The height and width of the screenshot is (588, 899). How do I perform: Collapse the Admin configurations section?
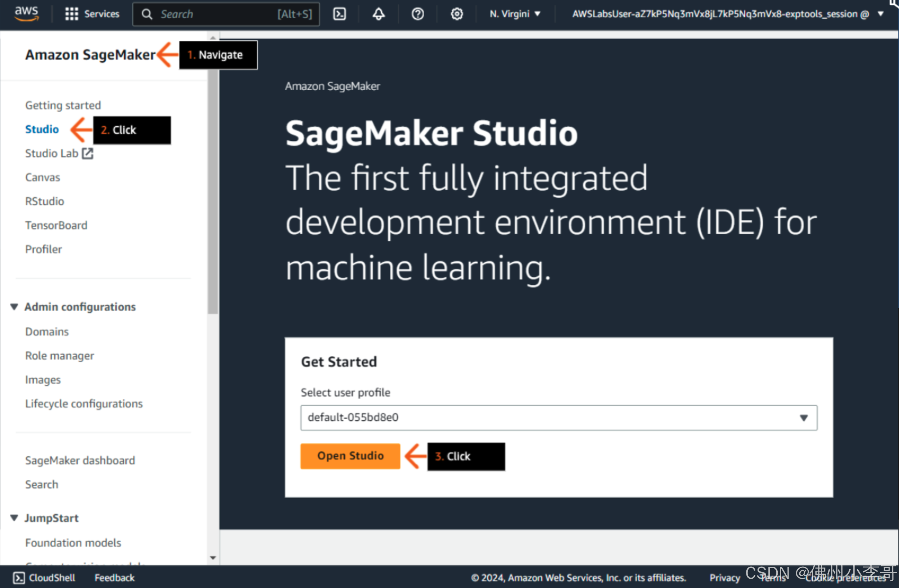coord(14,307)
